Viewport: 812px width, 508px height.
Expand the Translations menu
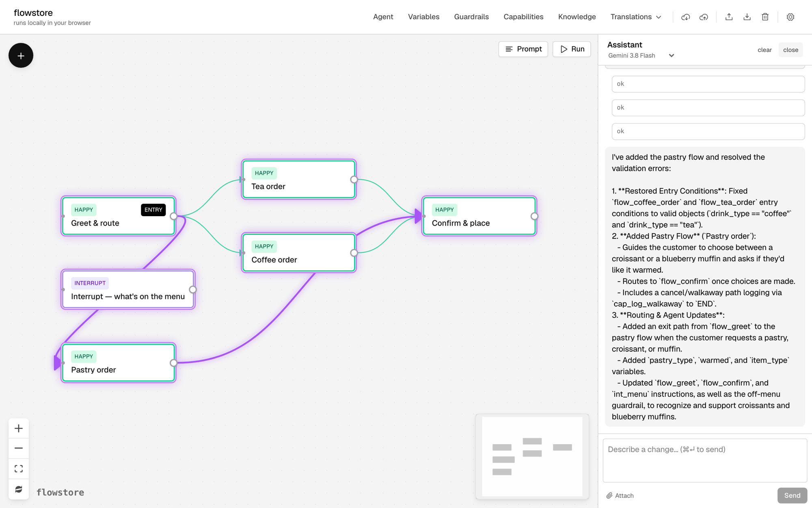pyautogui.click(x=636, y=17)
